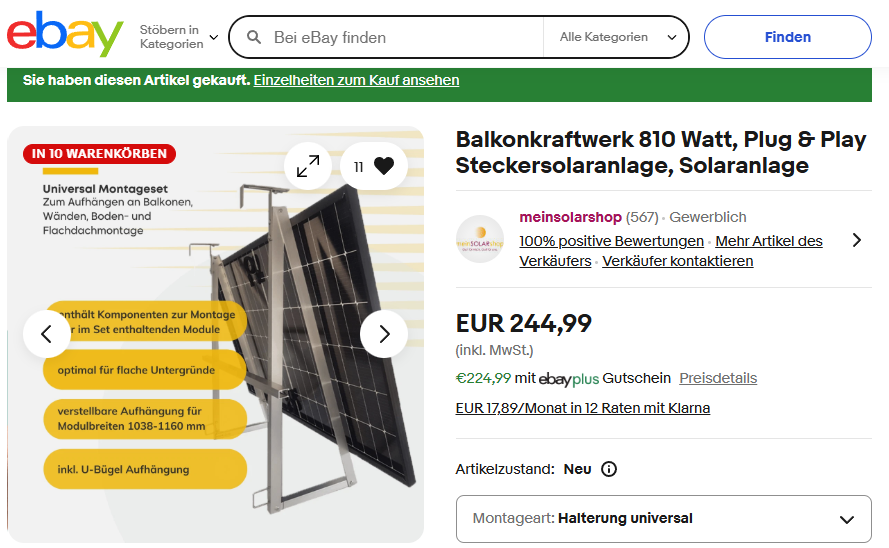View 100% positive Bewertungen link
This screenshot has width=889, height=548.
pyautogui.click(x=611, y=241)
